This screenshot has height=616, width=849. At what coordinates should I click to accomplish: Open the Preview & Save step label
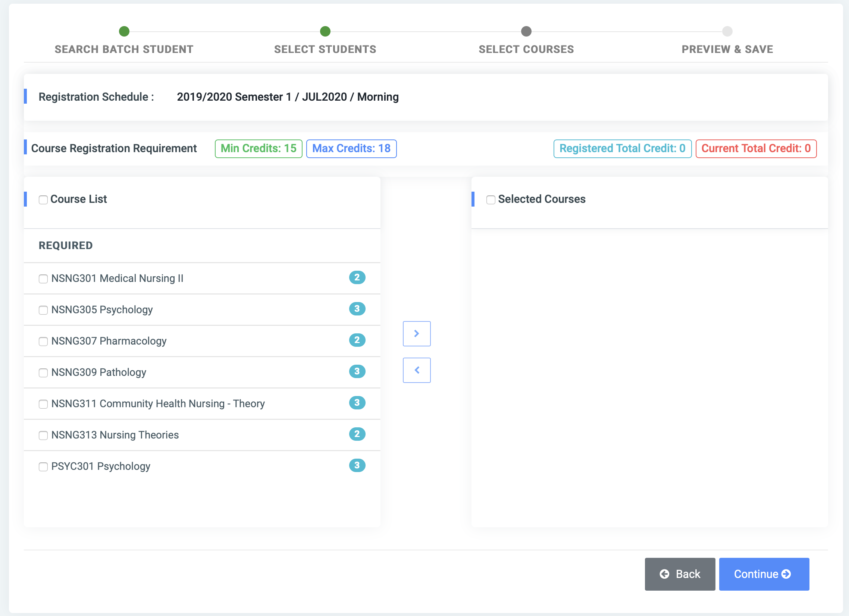click(727, 49)
